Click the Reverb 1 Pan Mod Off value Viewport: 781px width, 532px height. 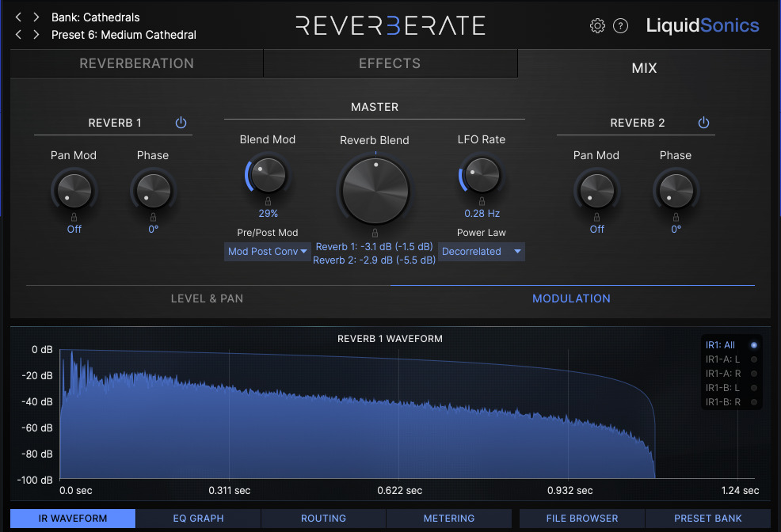pos(74,230)
